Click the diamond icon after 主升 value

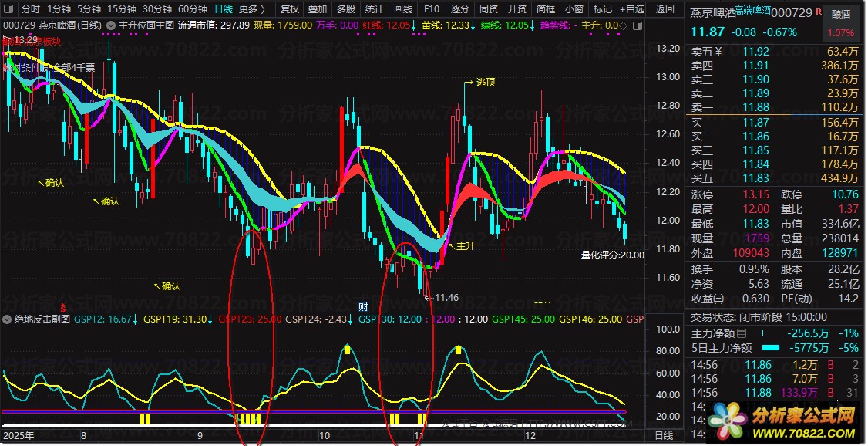623,25
